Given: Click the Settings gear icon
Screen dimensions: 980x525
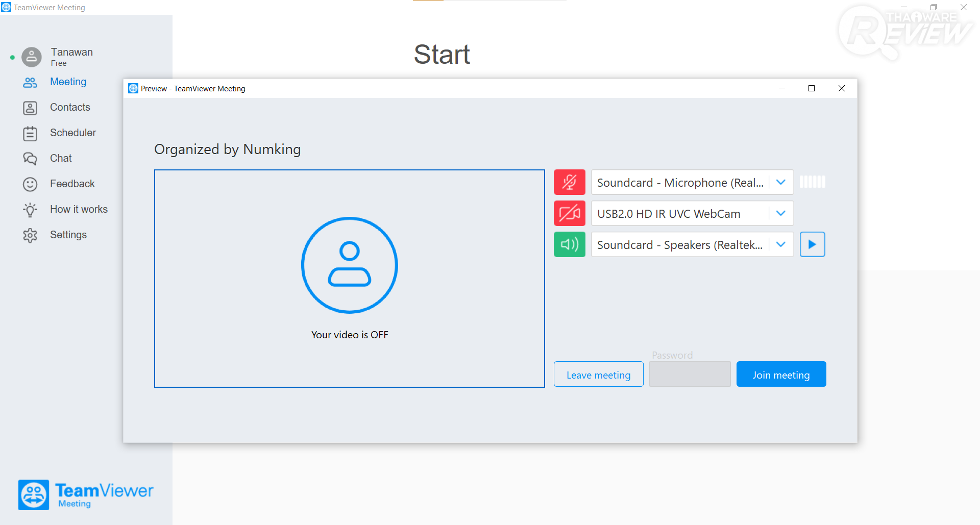Looking at the screenshot, I should click(30, 235).
